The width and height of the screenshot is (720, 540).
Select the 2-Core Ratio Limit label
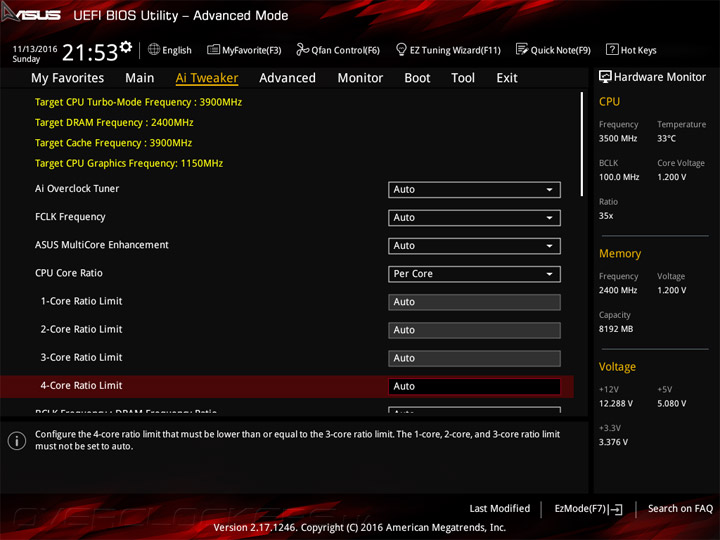pyautogui.click(x=81, y=329)
